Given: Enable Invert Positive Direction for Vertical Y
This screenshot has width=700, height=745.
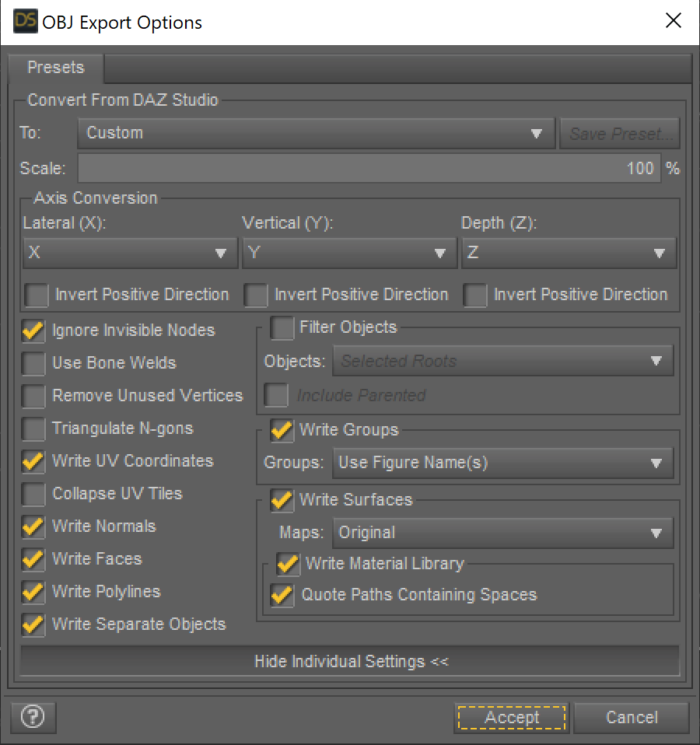Looking at the screenshot, I should [256, 295].
